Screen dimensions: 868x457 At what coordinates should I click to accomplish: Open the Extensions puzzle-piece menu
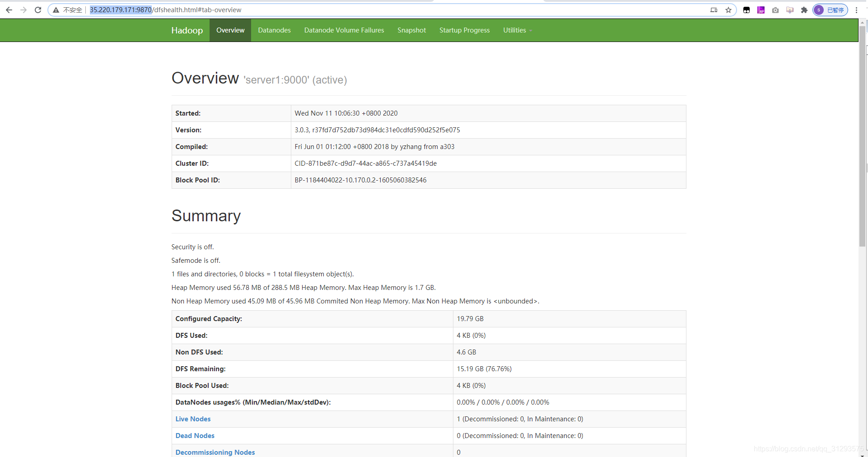(804, 10)
